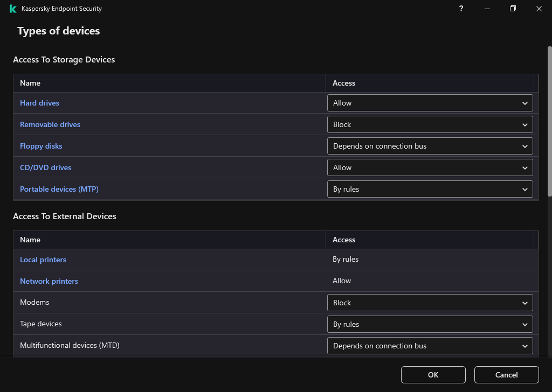
Task: Open the Local printers link
Action: pos(43,260)
